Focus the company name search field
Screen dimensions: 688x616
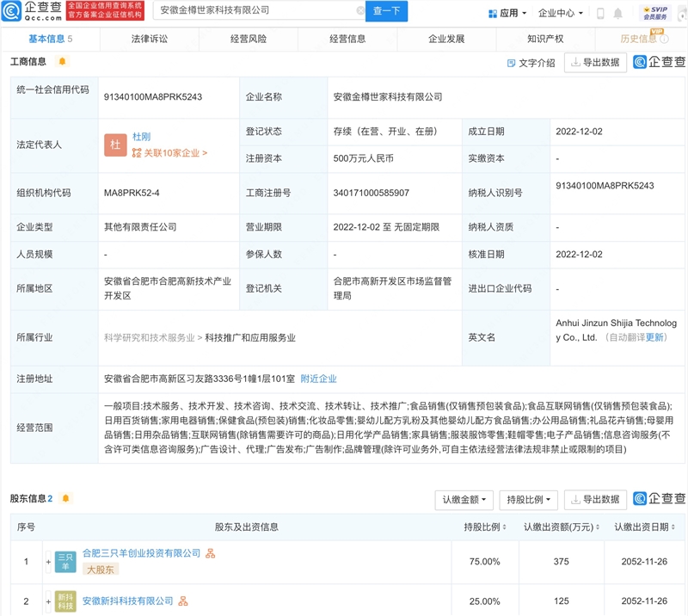(x=259, y=10)
